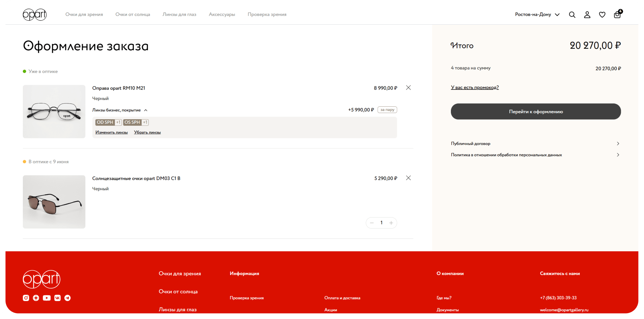Click the +5 990,00 ₽ lens price

(361, 110)
